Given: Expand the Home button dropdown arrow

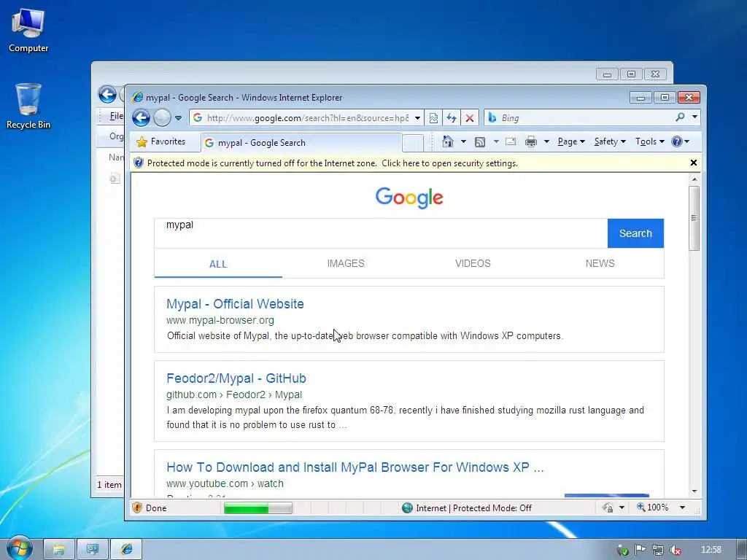Looking at the screenshot, I should [x=463, y=141].
